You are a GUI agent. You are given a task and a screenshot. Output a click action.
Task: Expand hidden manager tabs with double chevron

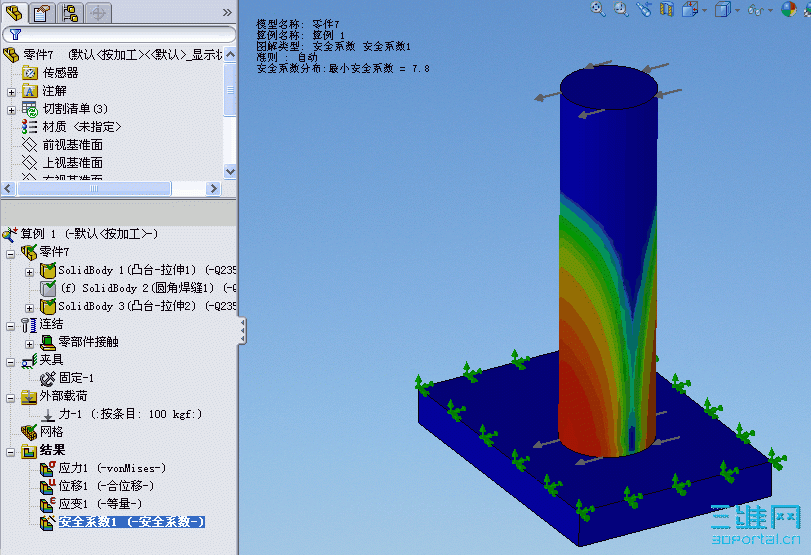click(x=227, y=12)
